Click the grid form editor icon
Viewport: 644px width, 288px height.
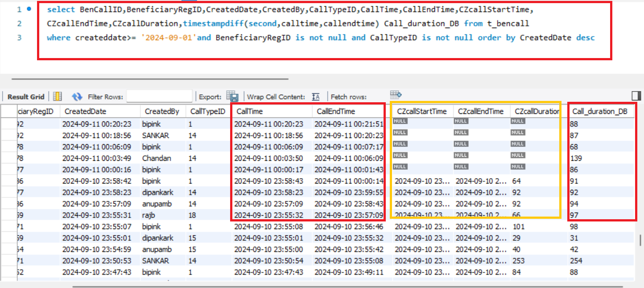[57, 96]
